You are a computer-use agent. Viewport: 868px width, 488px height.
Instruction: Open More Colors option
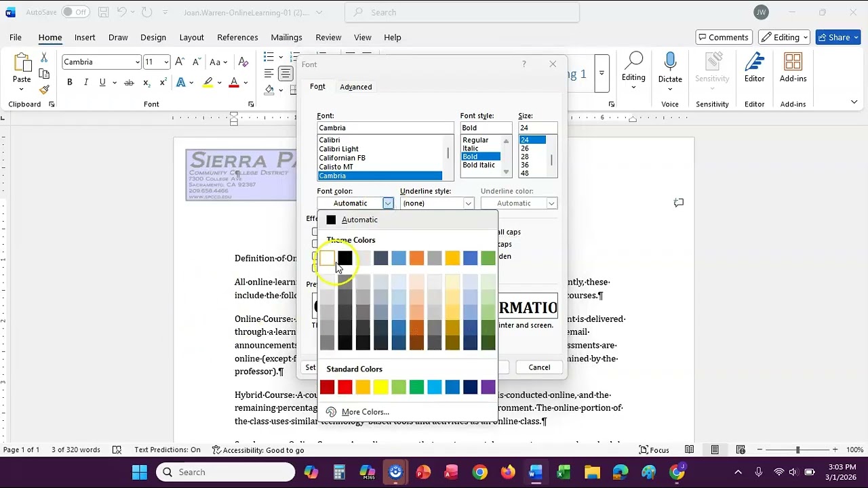point(365,412)
